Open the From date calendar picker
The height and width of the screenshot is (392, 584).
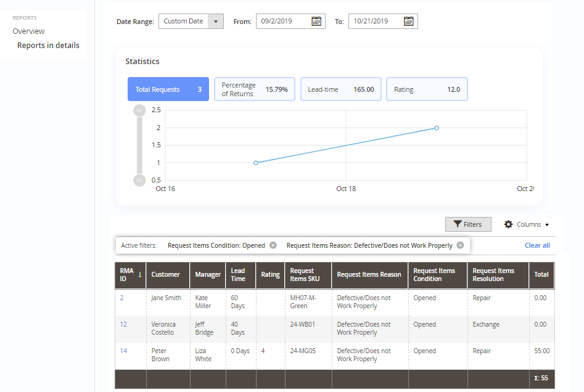316,20
